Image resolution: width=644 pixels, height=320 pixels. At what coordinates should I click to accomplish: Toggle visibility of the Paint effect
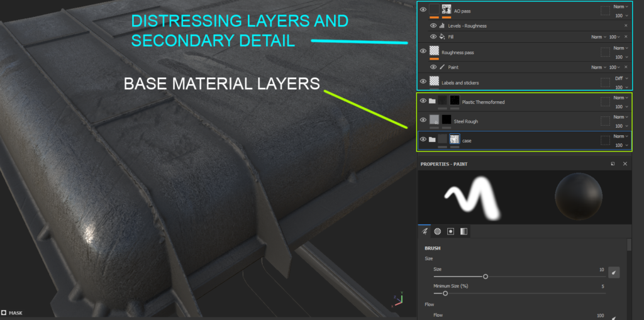(x=433, y=67)
